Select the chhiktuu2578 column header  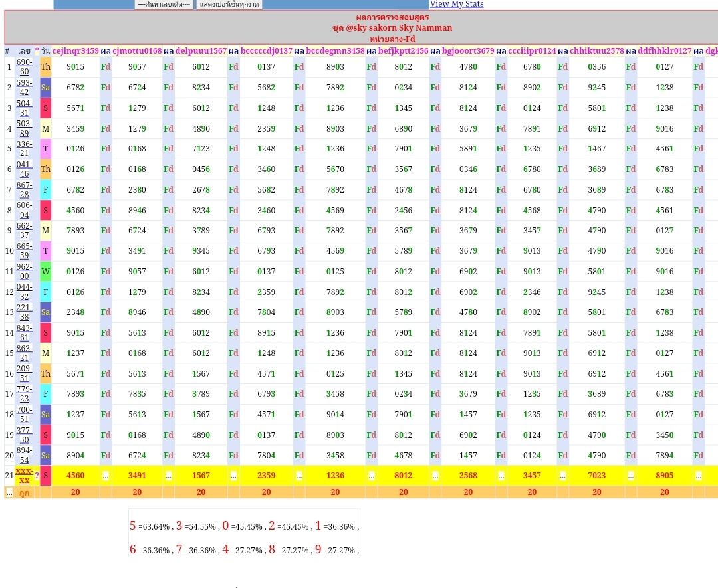pos(596,50)
